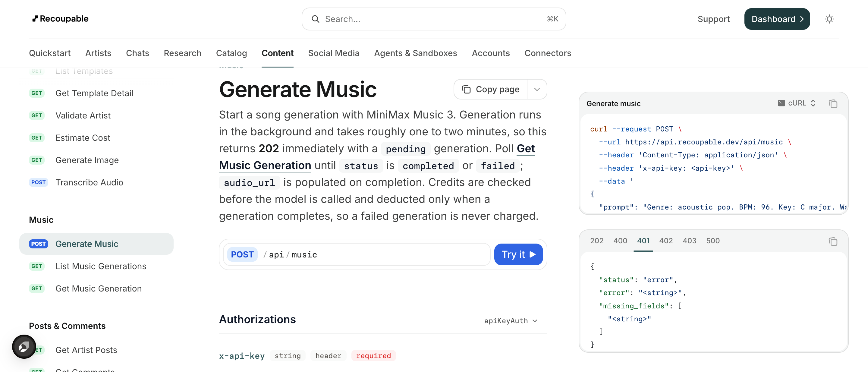Click the GET badge beside Get Template Detail
The width and height of the screenshot is (868, 372).
click(37, 93)
